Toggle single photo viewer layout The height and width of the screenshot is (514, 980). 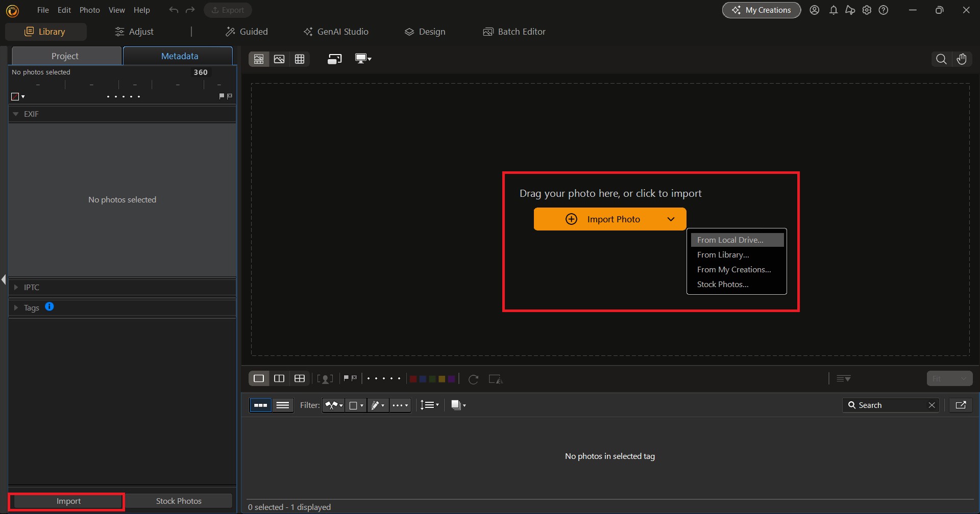[x=259, y=378]
